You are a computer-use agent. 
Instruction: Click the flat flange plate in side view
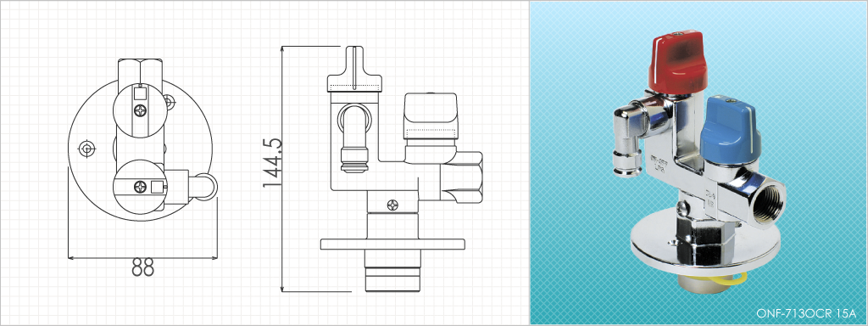[x=392, y=244]
